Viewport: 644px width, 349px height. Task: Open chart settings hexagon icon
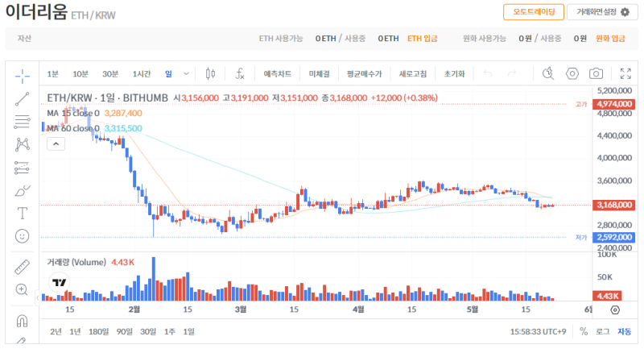pos(572,73)
